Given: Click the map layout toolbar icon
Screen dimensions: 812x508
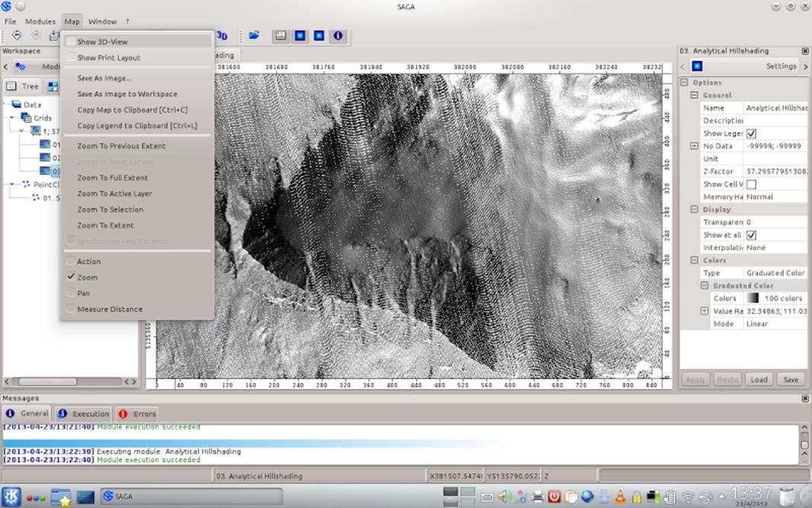Looking at the screenshot, I should (x=281, y=36).
